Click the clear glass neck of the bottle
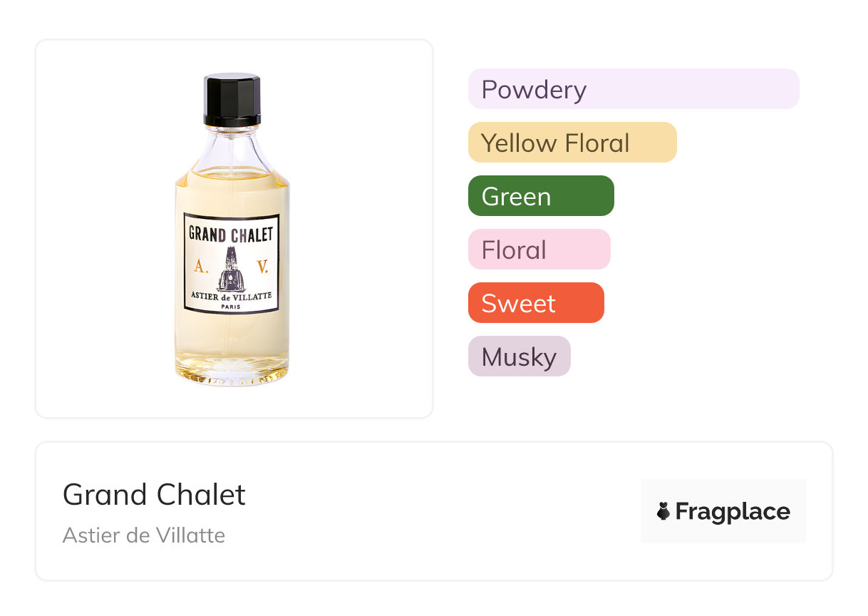The image size is (868, 616). [x=232, y=148]
